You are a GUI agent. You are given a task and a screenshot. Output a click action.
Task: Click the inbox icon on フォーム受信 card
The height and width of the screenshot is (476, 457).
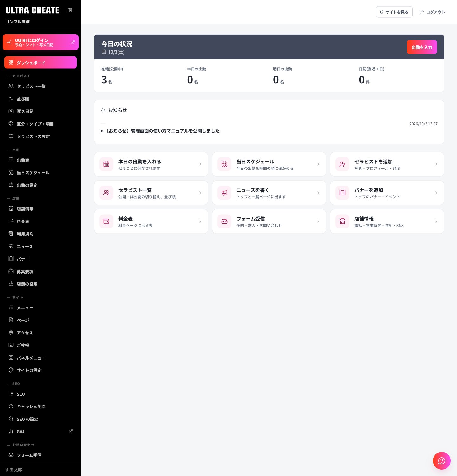[x=224, y=221]
